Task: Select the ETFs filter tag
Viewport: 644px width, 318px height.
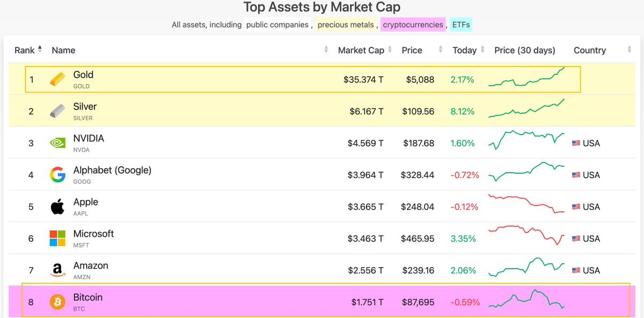Action: click(x=461, y=25)
